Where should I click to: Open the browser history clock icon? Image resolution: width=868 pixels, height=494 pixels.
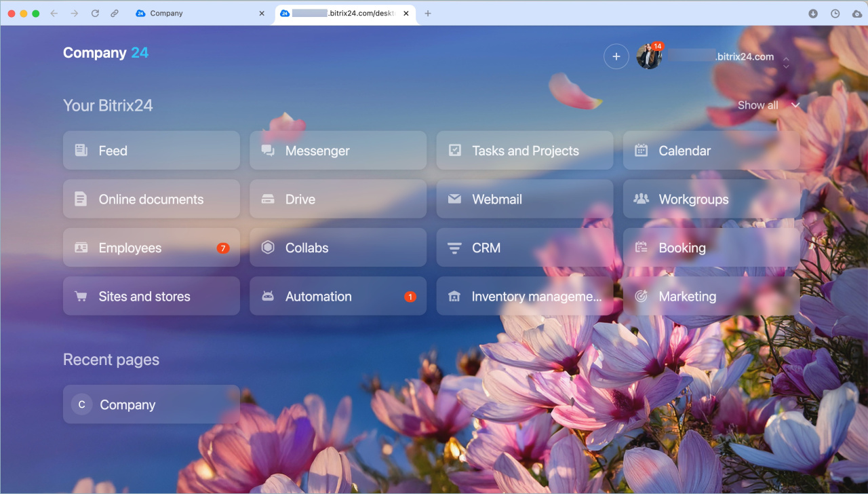[x=835, y=14]
